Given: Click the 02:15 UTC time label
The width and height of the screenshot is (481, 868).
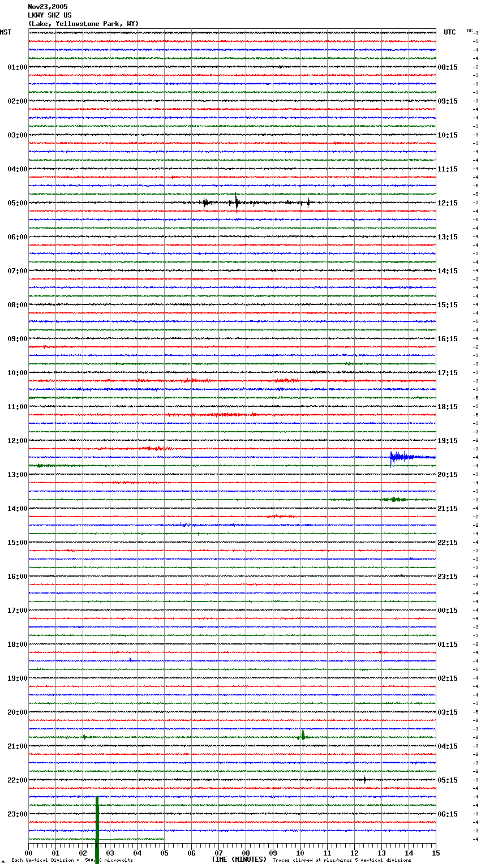Looking at the screenshot, I should [x=448, y=678].
